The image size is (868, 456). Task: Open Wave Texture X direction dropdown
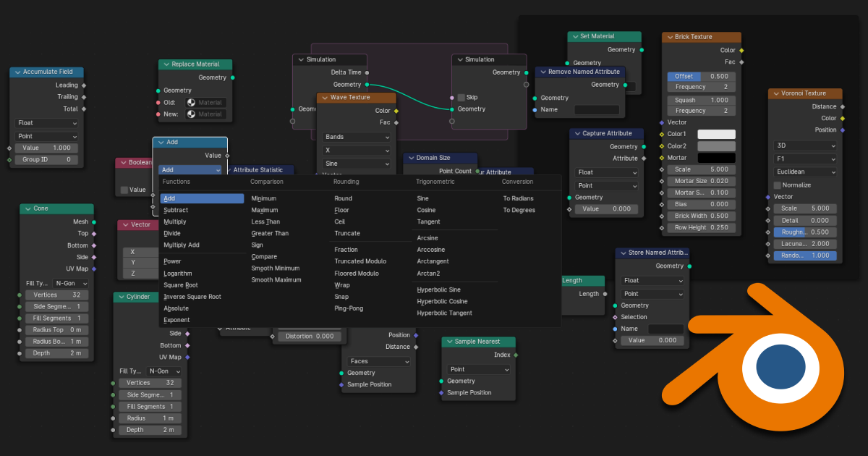pos(357,151)
